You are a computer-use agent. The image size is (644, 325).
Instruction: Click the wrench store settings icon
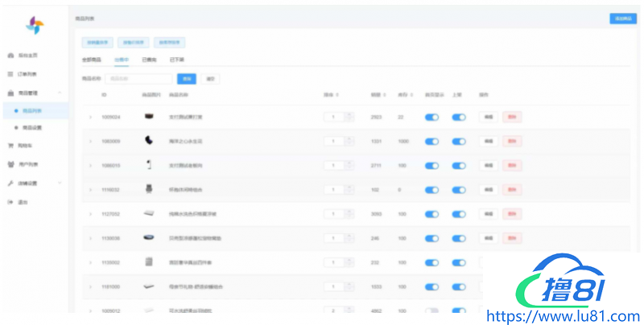tap(10, 183)
